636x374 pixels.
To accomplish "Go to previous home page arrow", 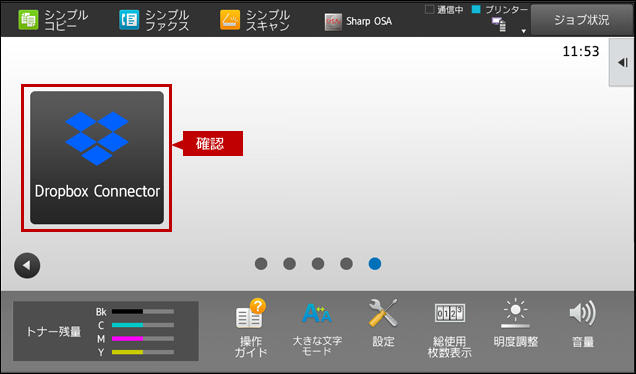I will tap(27, 266).
